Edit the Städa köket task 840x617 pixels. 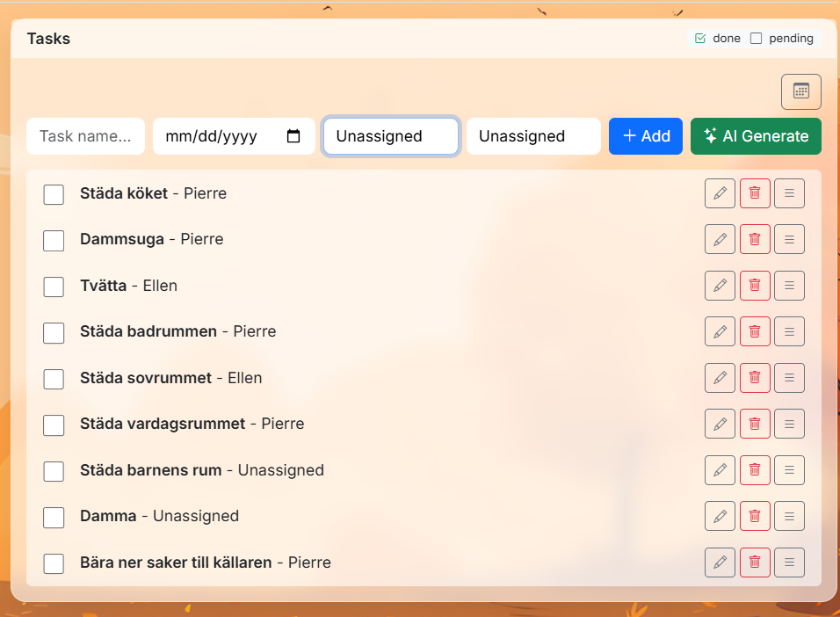click(x=720, y=193)
